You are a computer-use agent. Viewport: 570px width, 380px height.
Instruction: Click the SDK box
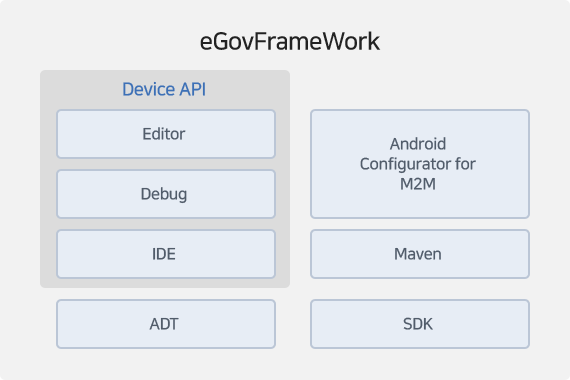(420, 324)
